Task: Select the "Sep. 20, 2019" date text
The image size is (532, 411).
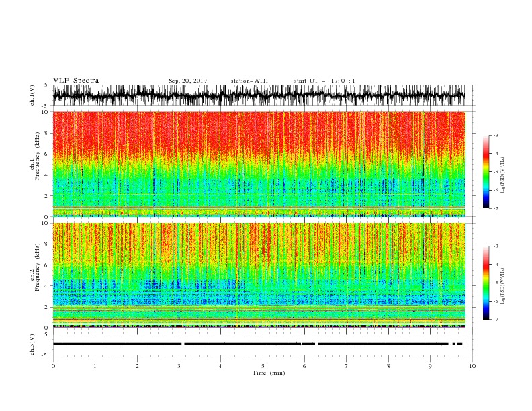Action: (x=187, y=81)
